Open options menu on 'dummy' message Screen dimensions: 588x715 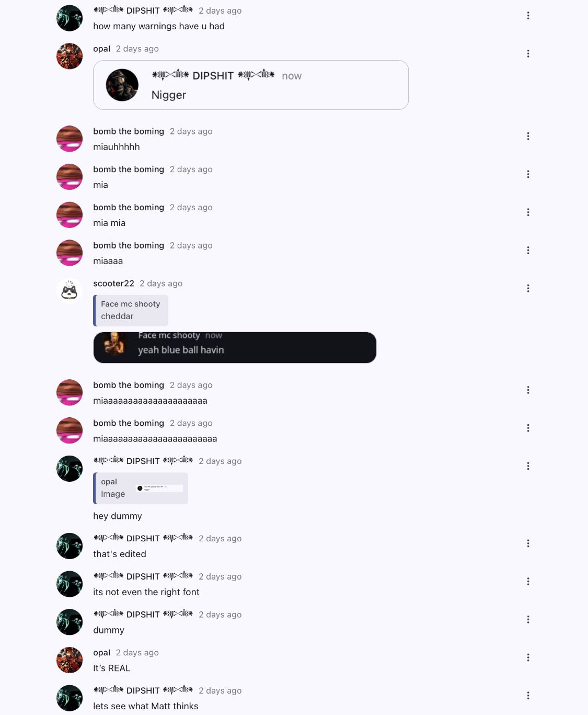coord(528,620)
